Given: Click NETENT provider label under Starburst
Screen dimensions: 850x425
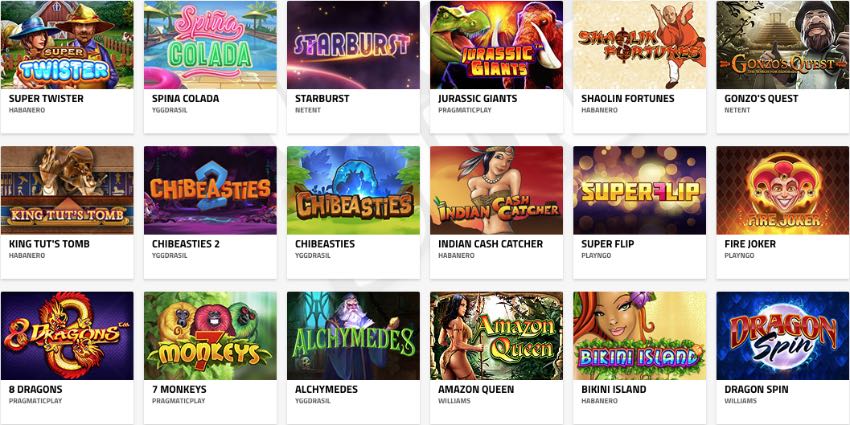Looking at the screenshot, I should [x=308, y=110].
